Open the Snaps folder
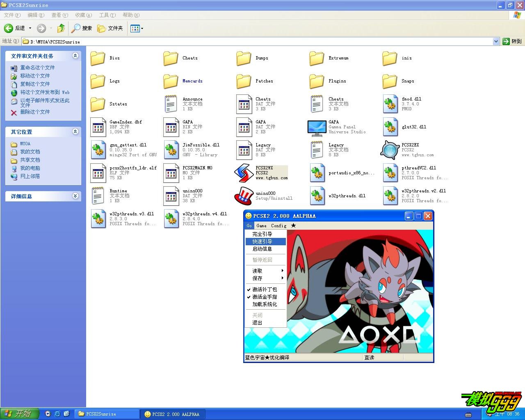Screen dimensions: 525x420 pyautogui.click(x=390, y=81)
